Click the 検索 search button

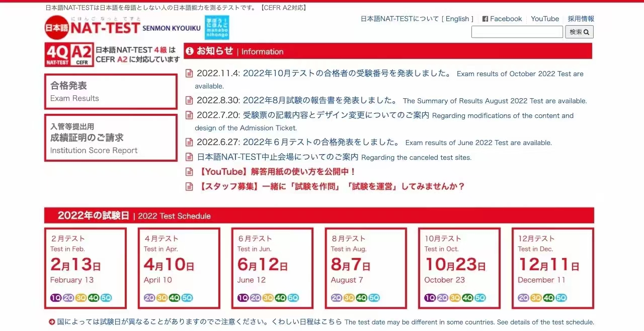pyautogui.click(x=580, y=32)
